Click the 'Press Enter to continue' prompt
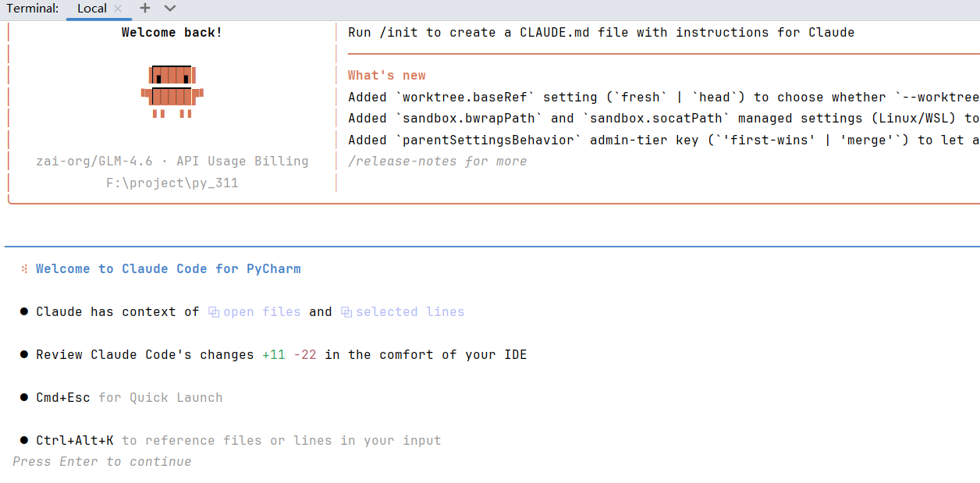 (x=102, y=462)
